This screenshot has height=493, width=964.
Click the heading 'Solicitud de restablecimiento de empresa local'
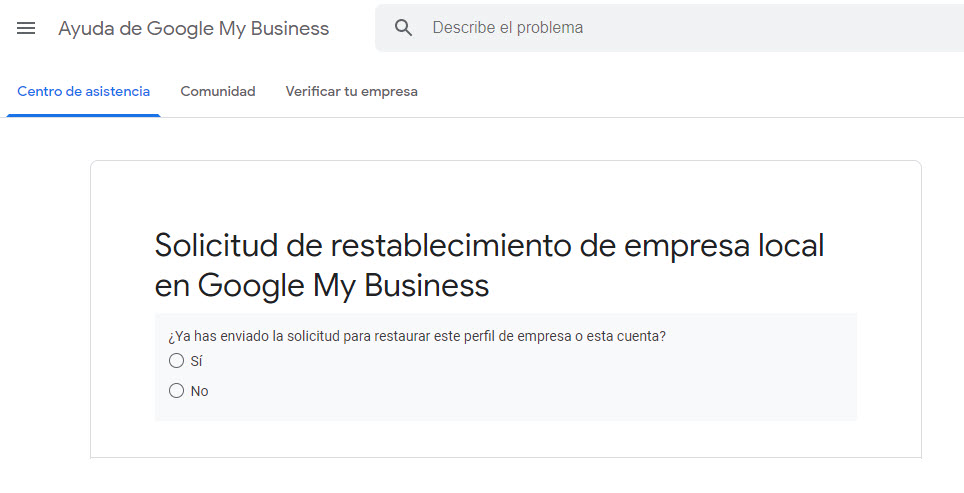489,246
